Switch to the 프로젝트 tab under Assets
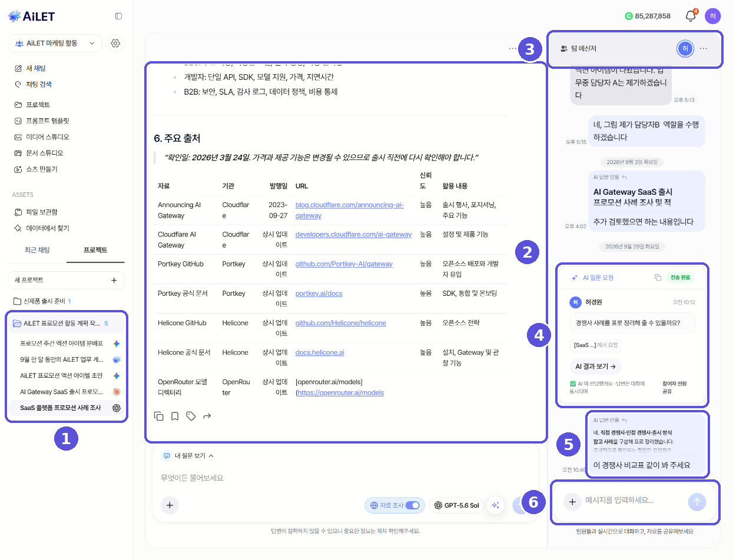The image size is (733, 560). point(95,250)
